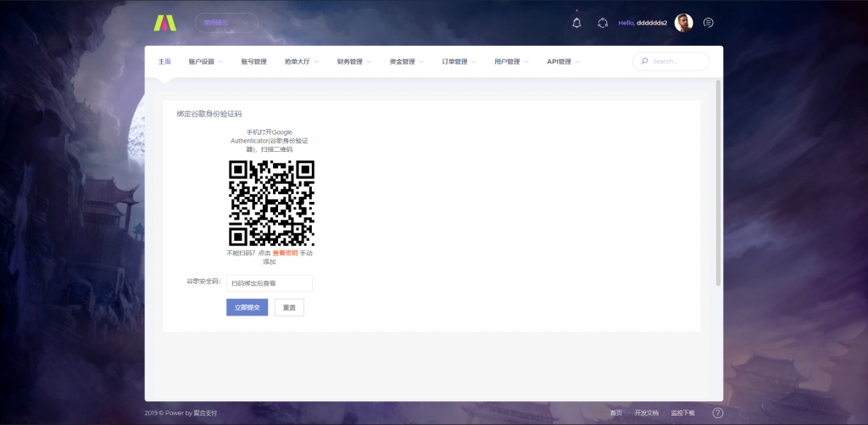This screenshot has height=425, width=868.
Task: Click the green and pink site logo
Action: tap(164, 23)
